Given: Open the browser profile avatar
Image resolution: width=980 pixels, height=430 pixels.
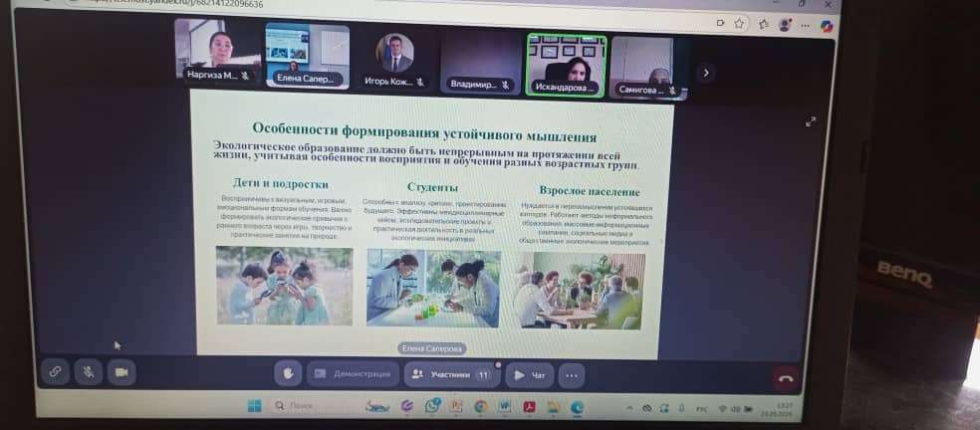Looking at the screenshot, I should point(785,25).
